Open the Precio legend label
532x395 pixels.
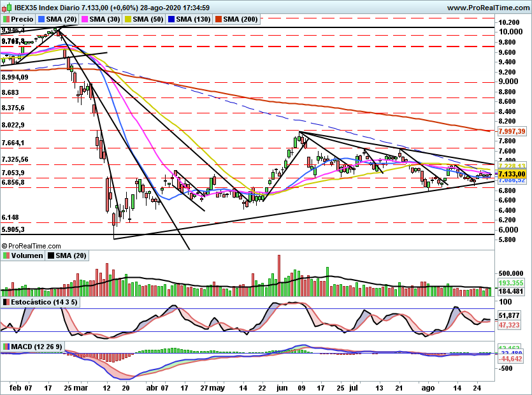point(22,19)
